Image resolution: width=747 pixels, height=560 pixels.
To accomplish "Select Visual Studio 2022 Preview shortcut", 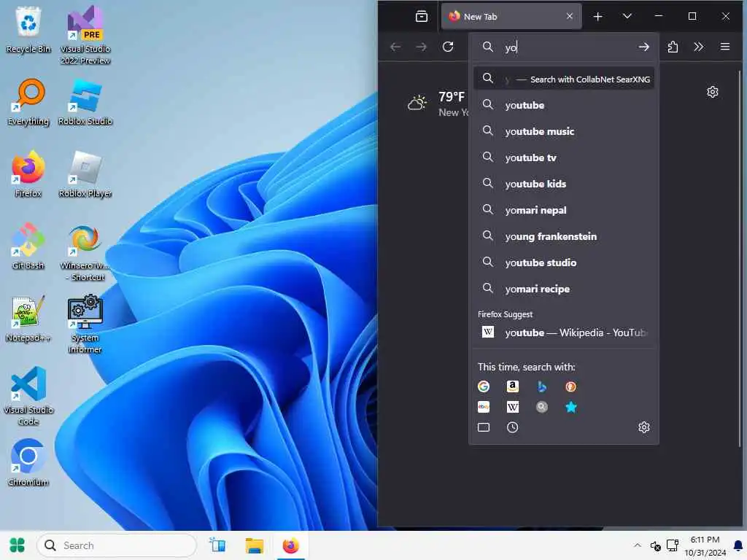I will 85,36.
